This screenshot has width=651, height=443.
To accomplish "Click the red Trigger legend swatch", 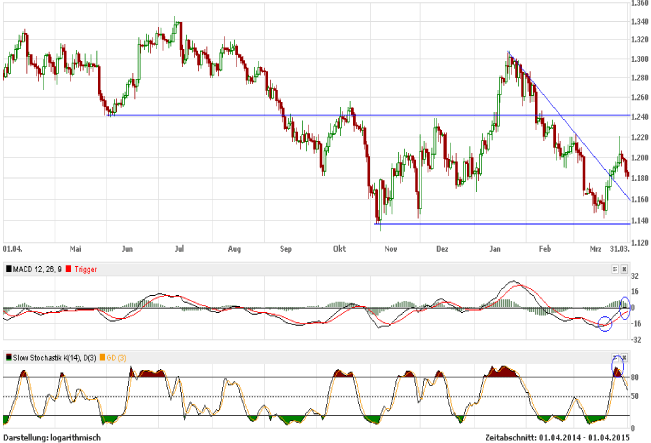I will [x=68, y=269].
